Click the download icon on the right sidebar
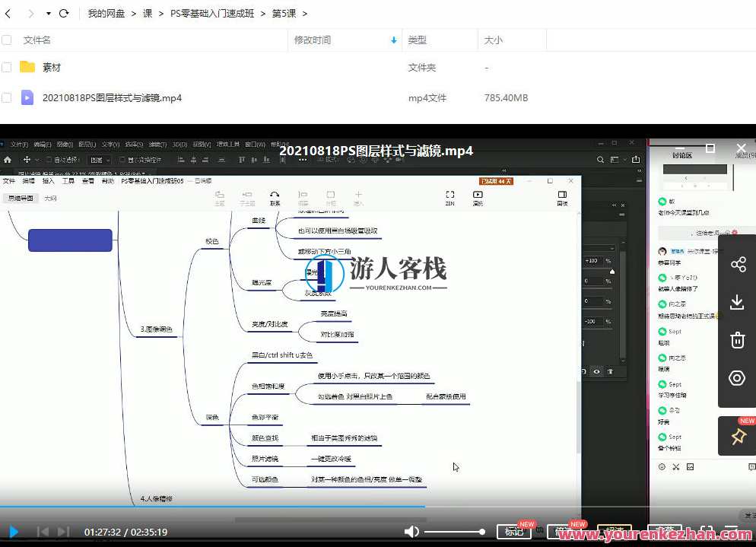Image resolution: width=756 pixels, height=547 pixels. tap(737, 303)
